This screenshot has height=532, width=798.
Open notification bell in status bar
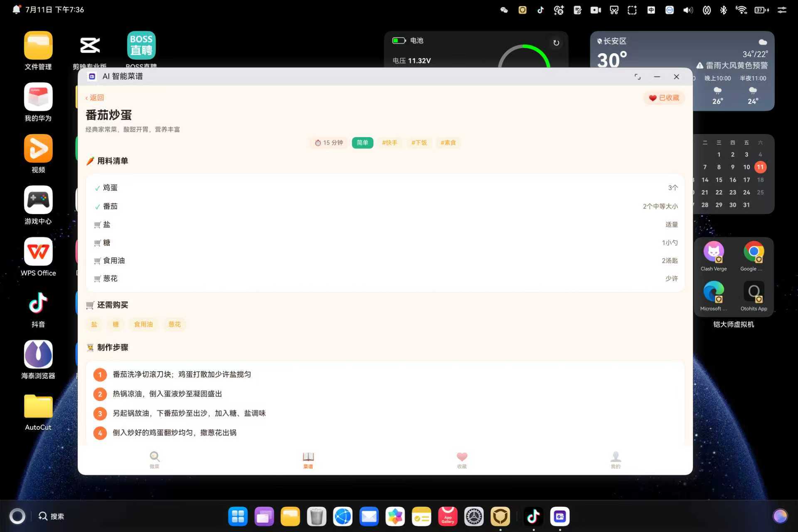pos(16,10)
